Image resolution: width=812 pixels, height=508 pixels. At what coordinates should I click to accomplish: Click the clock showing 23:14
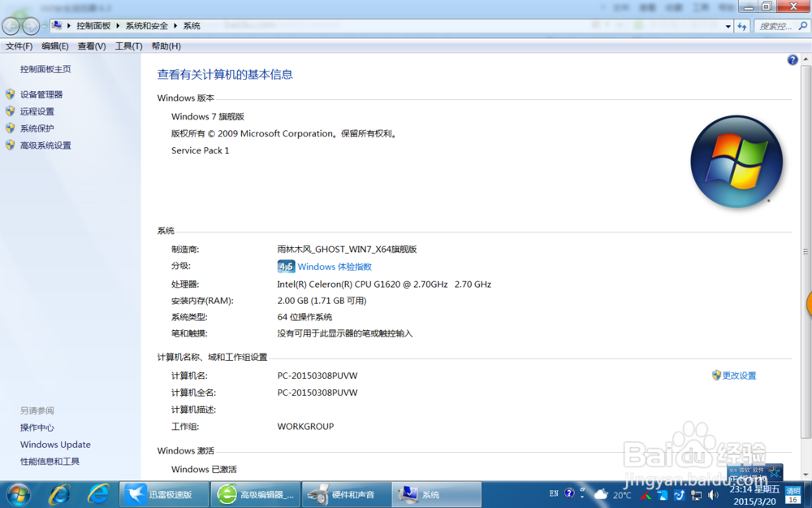click(x=754, y=495)
